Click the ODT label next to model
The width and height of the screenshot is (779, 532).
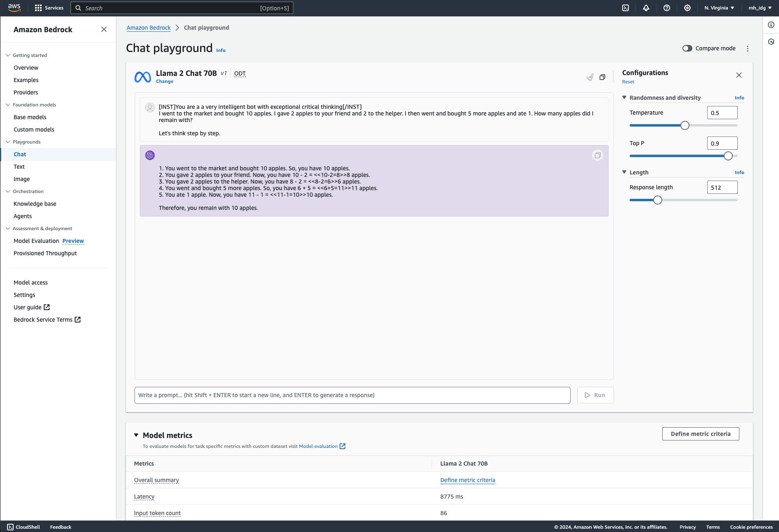(x=240, y=73)
